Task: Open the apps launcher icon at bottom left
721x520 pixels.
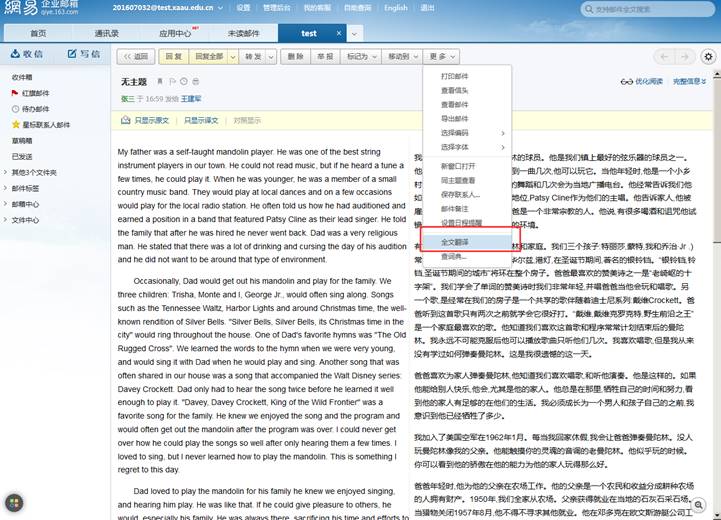Action: point(14,503)
